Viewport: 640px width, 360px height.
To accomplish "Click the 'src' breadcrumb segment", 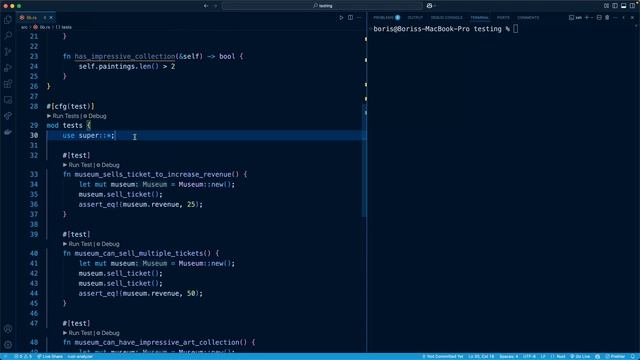I will 24,27.
